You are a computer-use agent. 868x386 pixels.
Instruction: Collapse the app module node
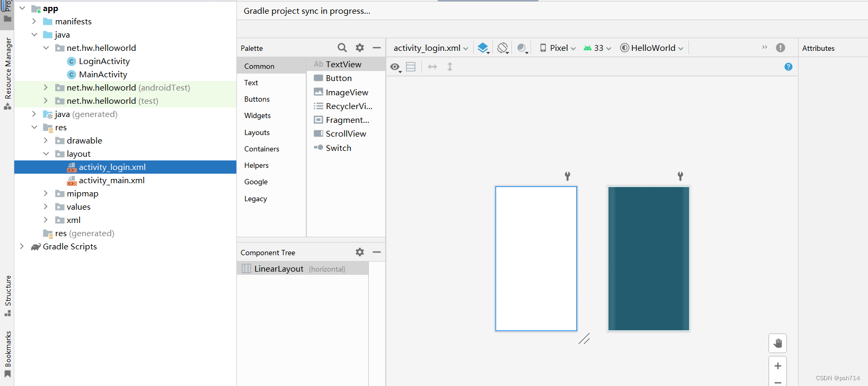click(22, 8)
